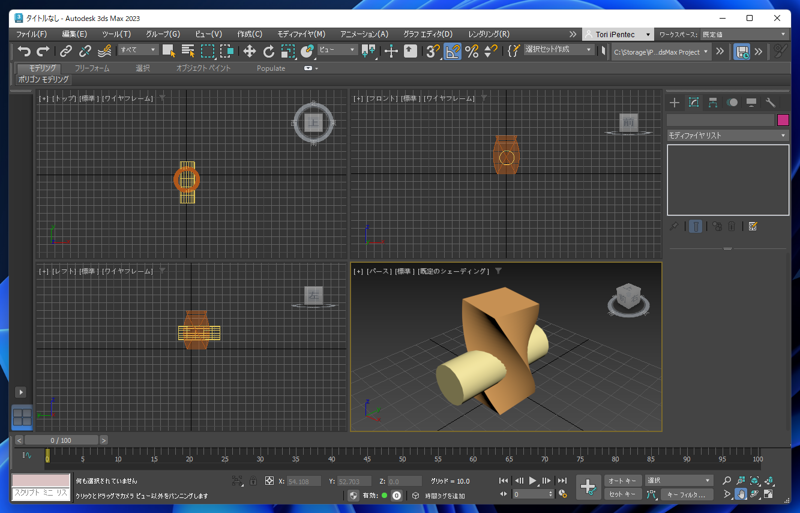Click the Maximize Viewport Toggle icon
This screenshot has width=800, height=513.
tap(768, 494)
